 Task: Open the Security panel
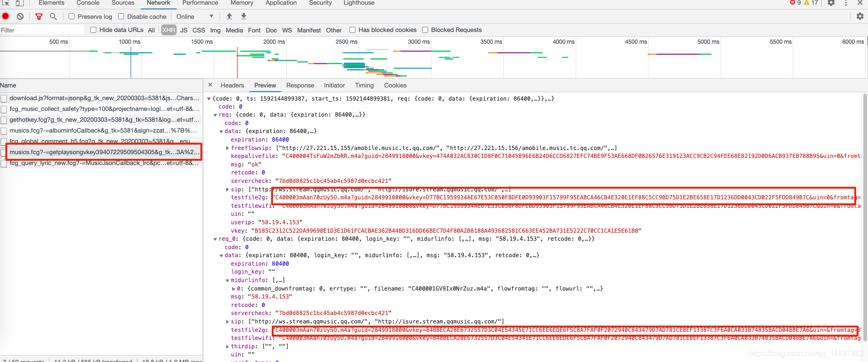pyautogui.click(x=321, y=3)
